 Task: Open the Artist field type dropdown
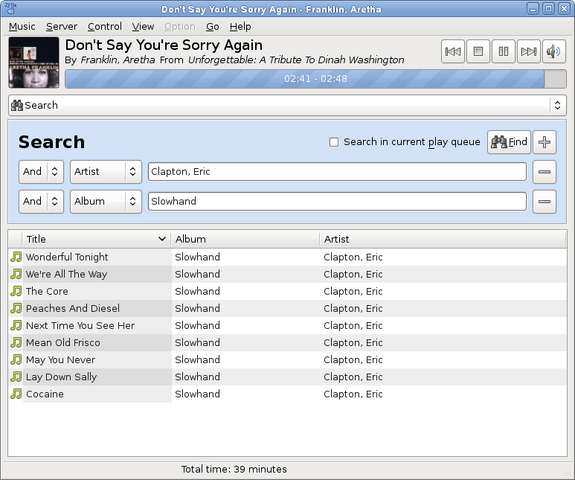106,172
